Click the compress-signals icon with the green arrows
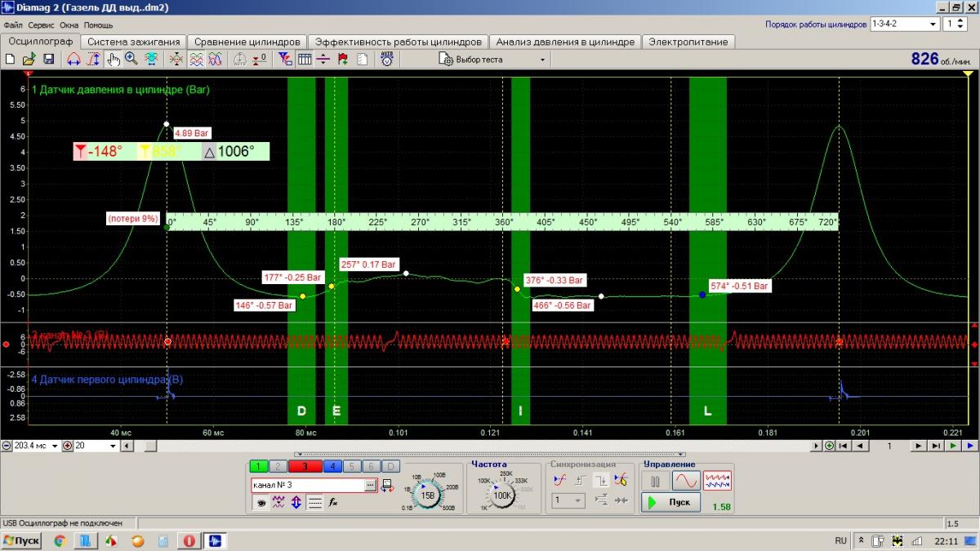This screenshot has width=980, height=551. [176, 59]
